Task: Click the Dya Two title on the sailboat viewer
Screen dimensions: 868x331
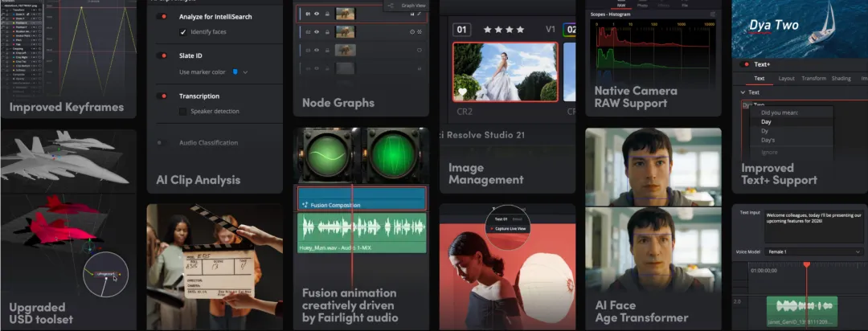Action: click(774, 26)
